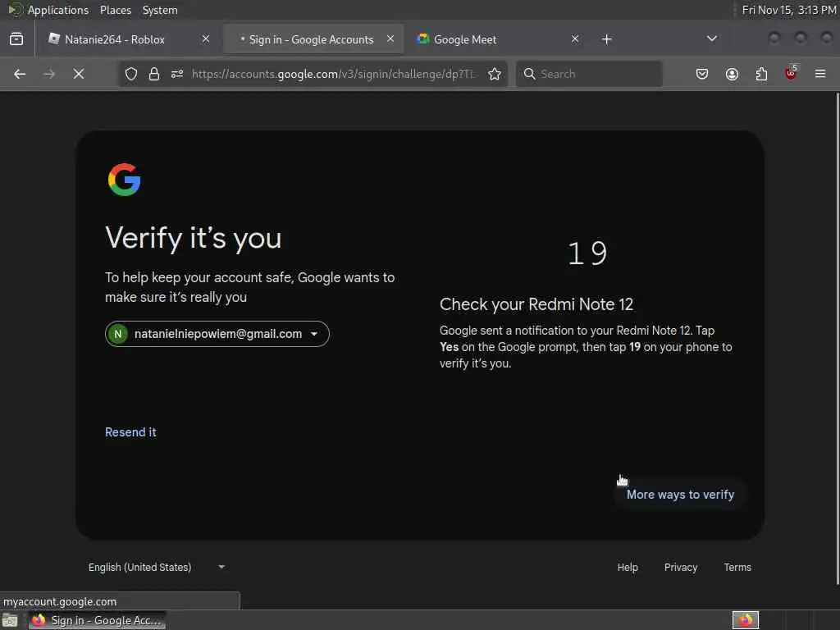Image resolution: width=840 pixels, height=630 pixels.
Task: Click Check your Redmi Note 12 heading
Action: coord(536,304)
